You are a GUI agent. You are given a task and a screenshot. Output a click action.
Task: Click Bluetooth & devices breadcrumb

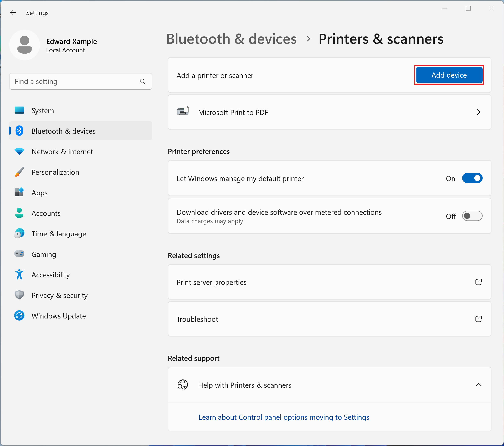232,39
